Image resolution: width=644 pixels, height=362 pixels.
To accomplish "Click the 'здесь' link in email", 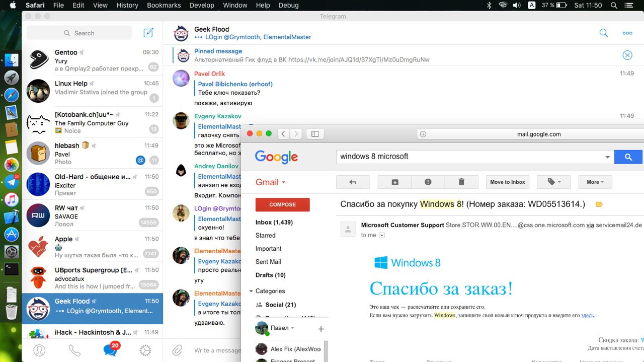I will (x=587, y=315).
